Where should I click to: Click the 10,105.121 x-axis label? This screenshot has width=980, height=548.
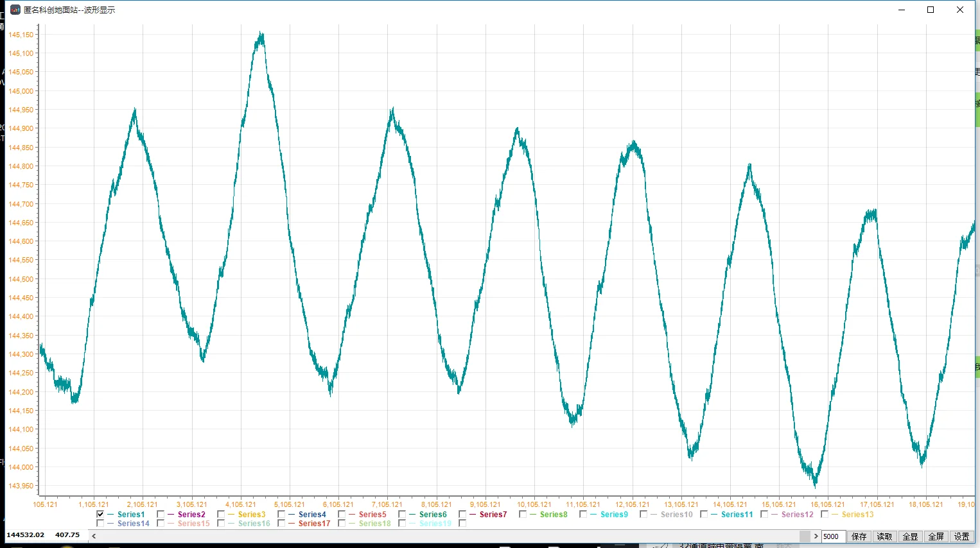click(534, 504)
